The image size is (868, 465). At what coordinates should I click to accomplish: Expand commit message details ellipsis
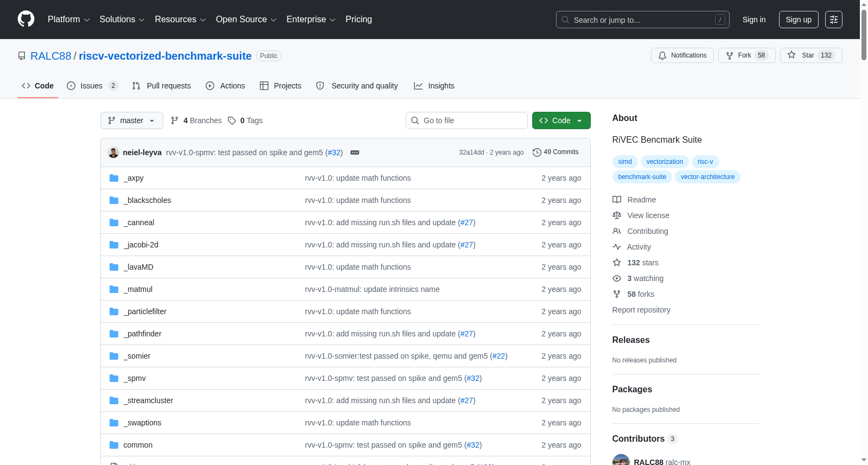(355, 152)
